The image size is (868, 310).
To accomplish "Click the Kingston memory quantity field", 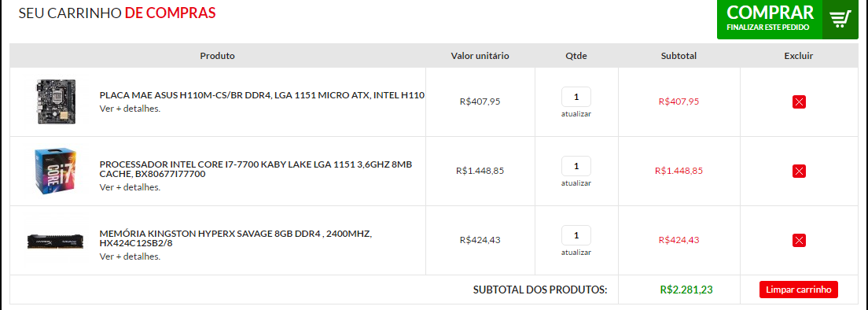I will [x=576, y=235].
